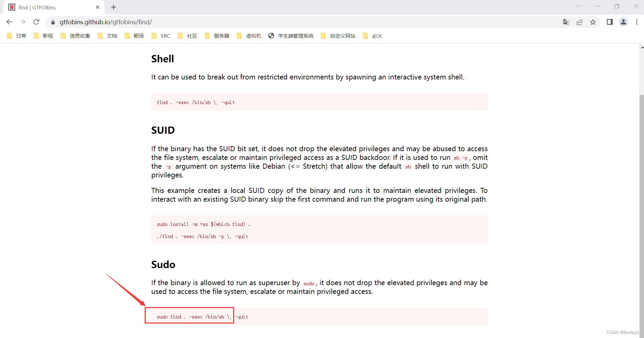Click the 'sudo install -m =xs' code line

click(203, 224)
